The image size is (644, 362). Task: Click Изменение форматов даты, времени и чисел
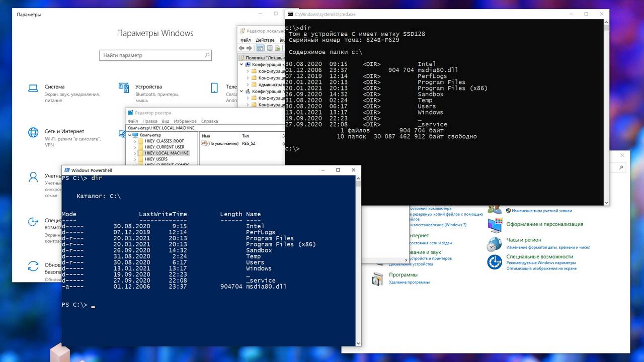(x=548, y=247)
